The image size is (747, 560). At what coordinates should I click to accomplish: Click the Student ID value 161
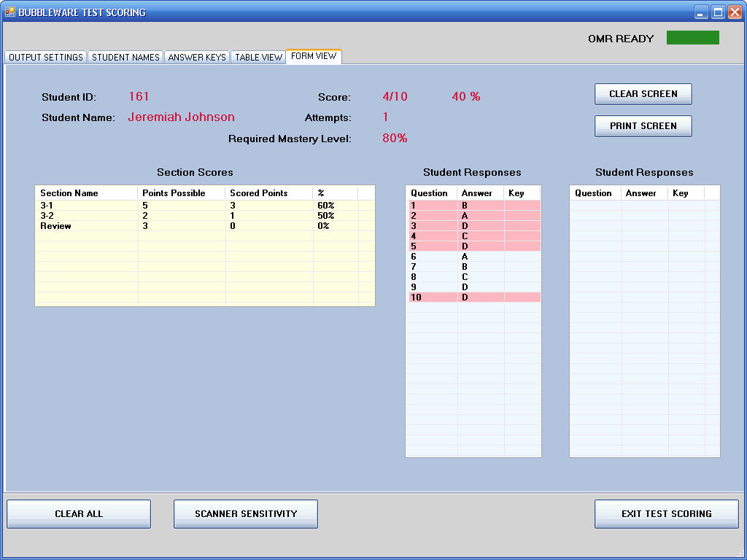(139, 97)
